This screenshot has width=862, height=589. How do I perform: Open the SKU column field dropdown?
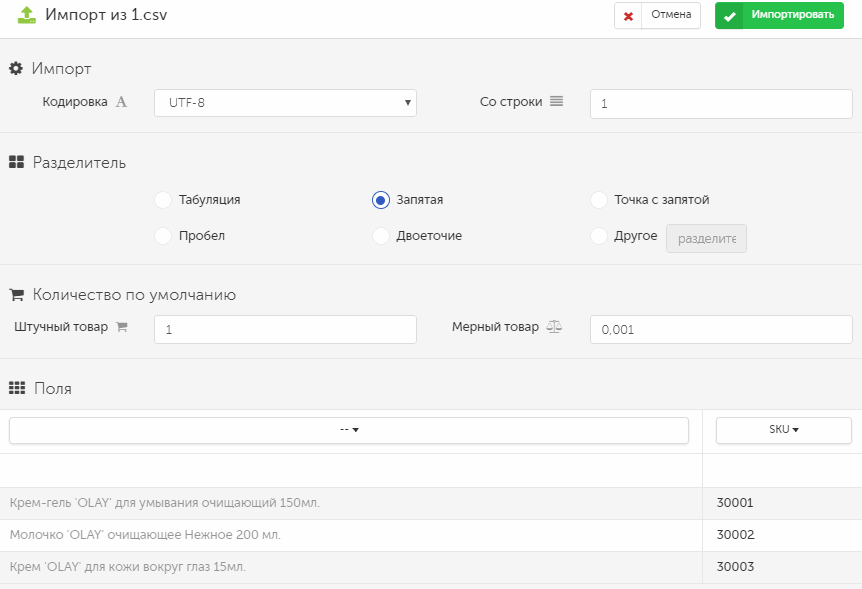point(783,430)
